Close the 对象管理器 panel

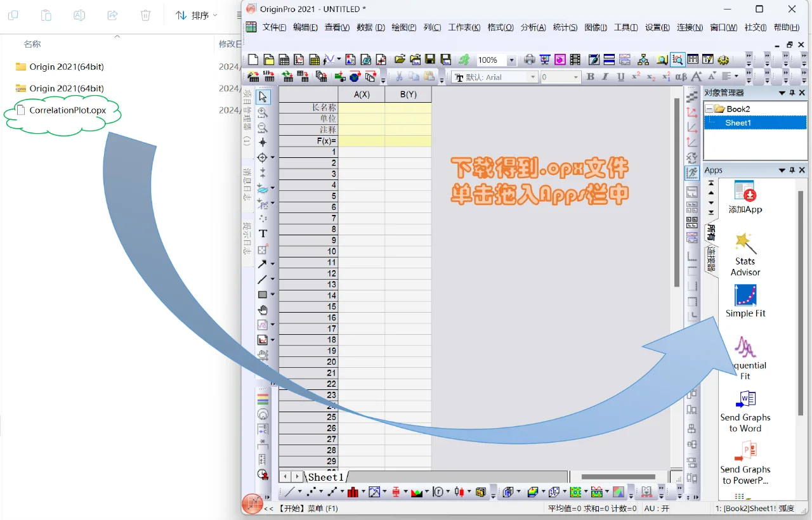tap(802, 93)
